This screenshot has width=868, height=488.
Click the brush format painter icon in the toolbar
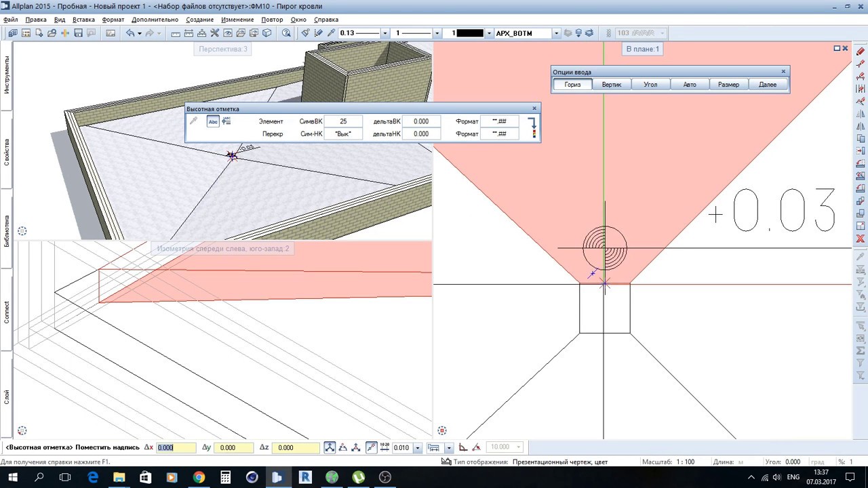305,33
